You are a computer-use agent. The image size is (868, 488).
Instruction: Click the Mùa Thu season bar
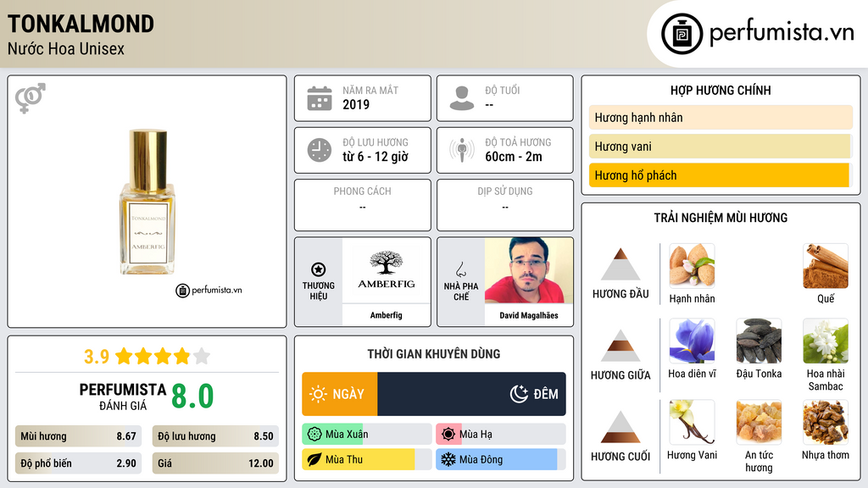tap(367, 459)
